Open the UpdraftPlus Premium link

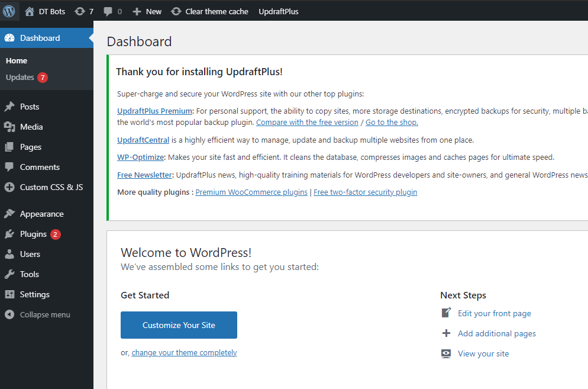[154, 111]
